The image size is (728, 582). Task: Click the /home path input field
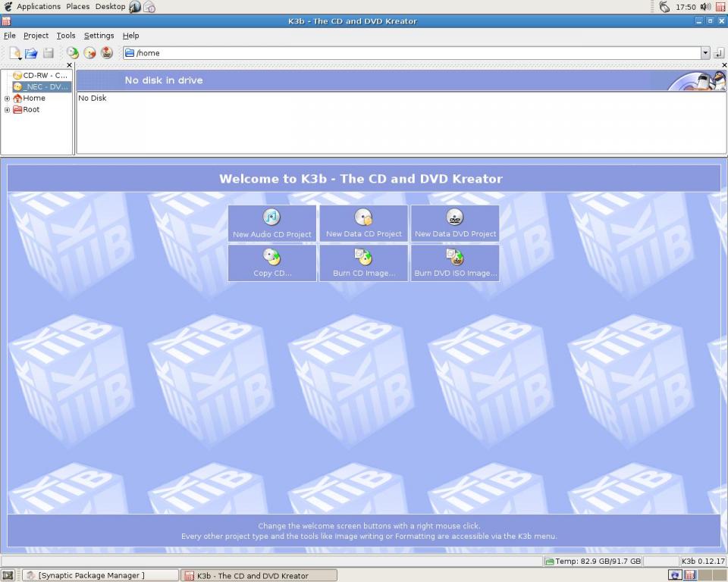413,53
